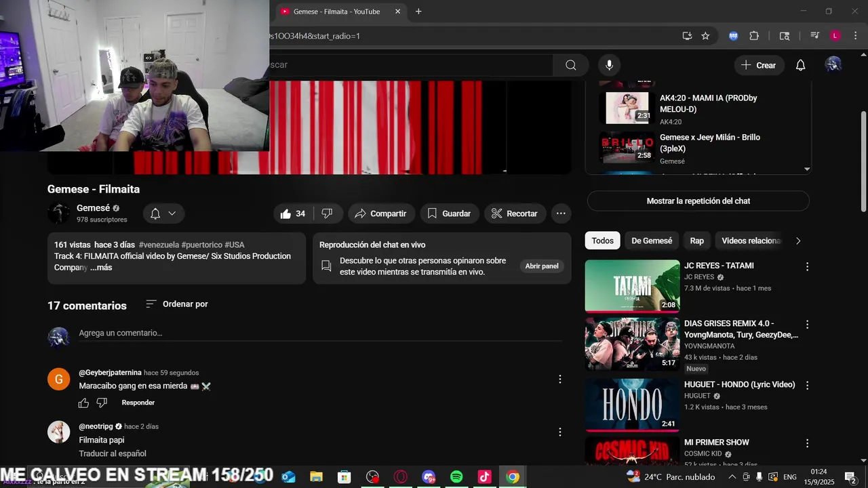Select the 'Todos' filter chip
Viewport: 868px width, 488px height.
pyautogui.click(x=602, y=241)
